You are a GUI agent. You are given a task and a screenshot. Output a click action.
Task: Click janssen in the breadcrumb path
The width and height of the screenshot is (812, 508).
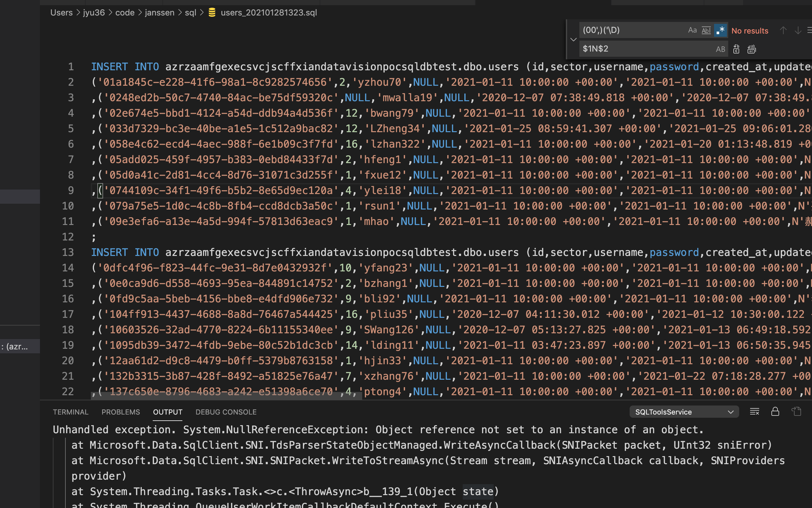(159, 13)
